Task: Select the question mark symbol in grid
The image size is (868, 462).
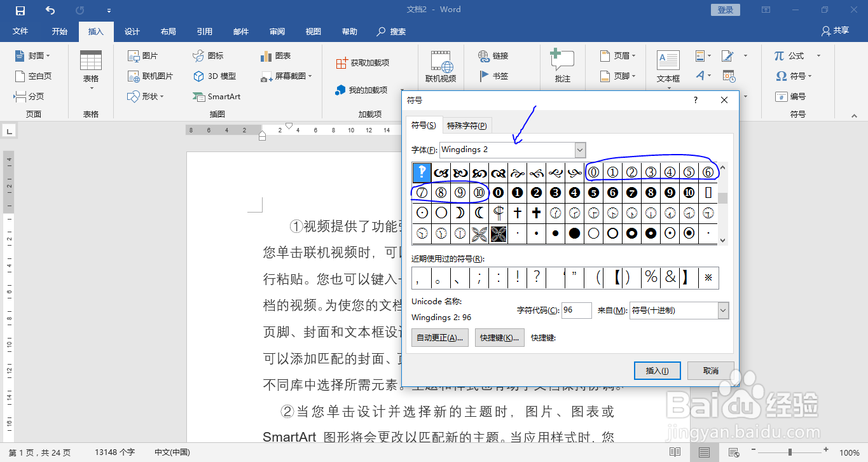Action: 422,172
